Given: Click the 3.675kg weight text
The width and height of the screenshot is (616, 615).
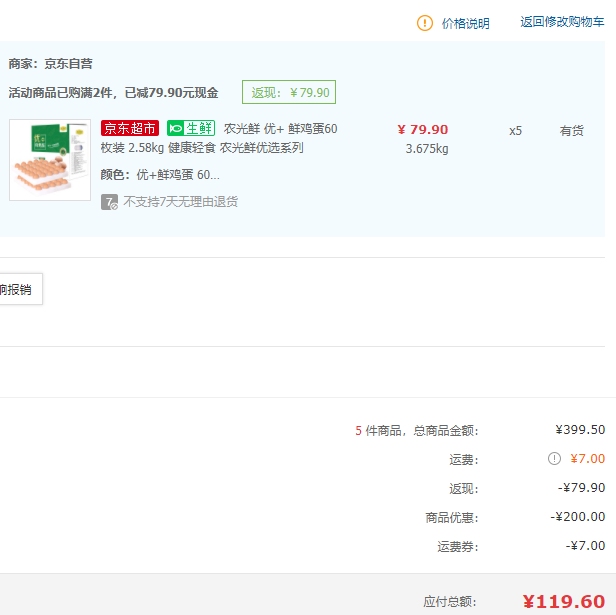Looking at the screenshot, I should pyautogui.click(x=427, y=149).
